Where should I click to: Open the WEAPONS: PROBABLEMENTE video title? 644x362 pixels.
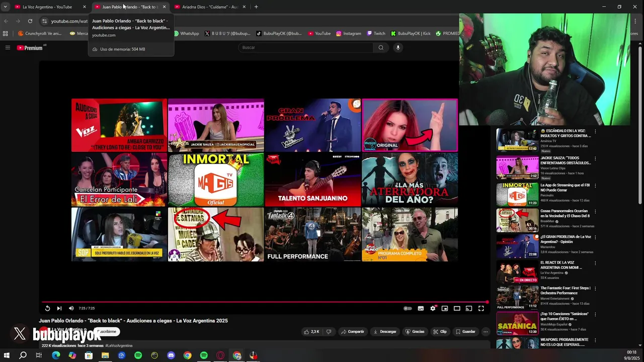(x=564, y=342)
